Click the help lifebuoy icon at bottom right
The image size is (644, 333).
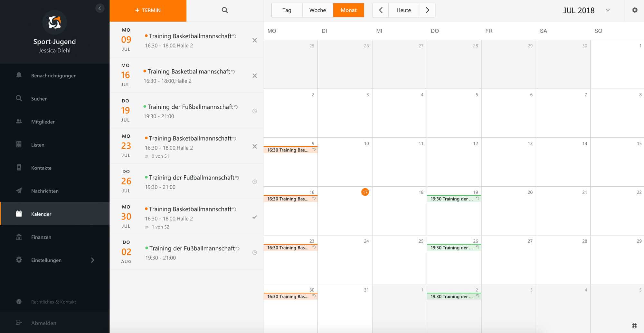tap(634, 326)
